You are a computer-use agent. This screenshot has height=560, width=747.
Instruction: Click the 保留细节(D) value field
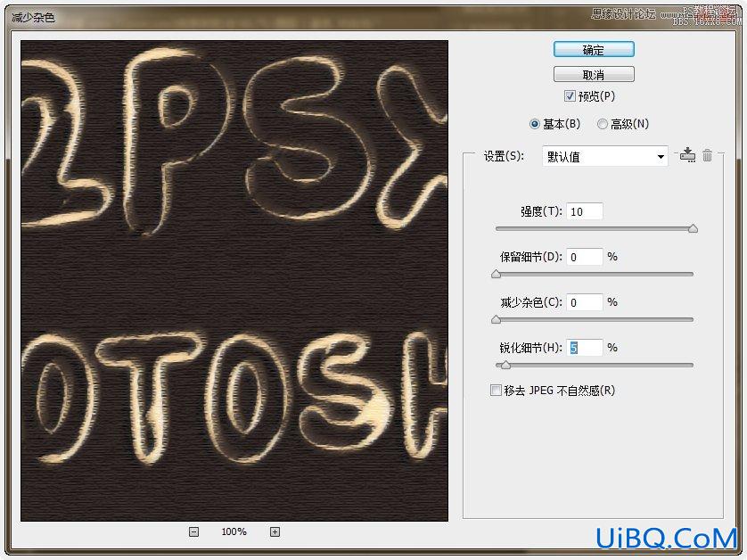[585, 257]
